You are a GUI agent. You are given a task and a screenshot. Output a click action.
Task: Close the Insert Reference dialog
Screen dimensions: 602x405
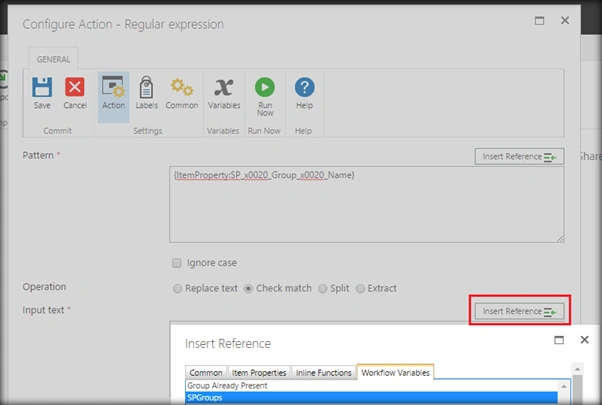[x=584, y=340]
